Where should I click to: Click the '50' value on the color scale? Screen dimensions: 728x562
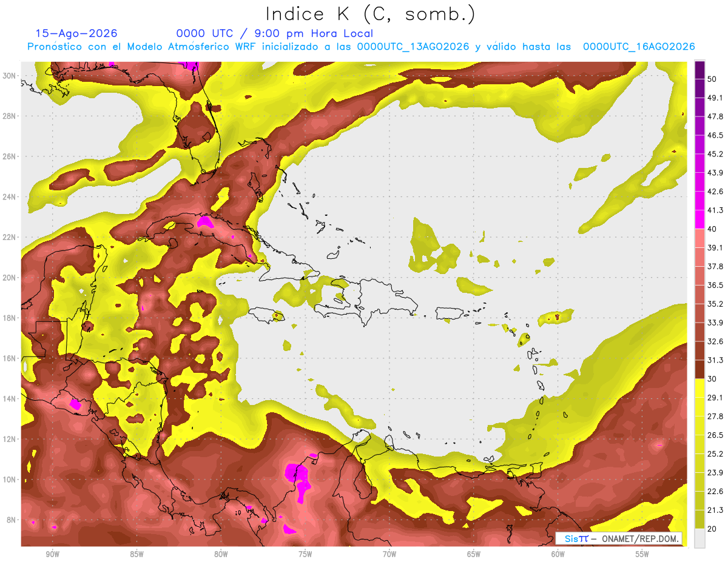point(713,79)
